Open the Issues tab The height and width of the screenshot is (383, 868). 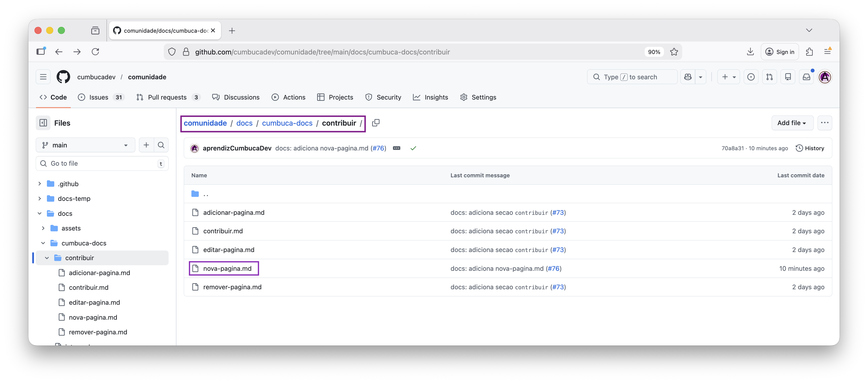coord(101,97)
